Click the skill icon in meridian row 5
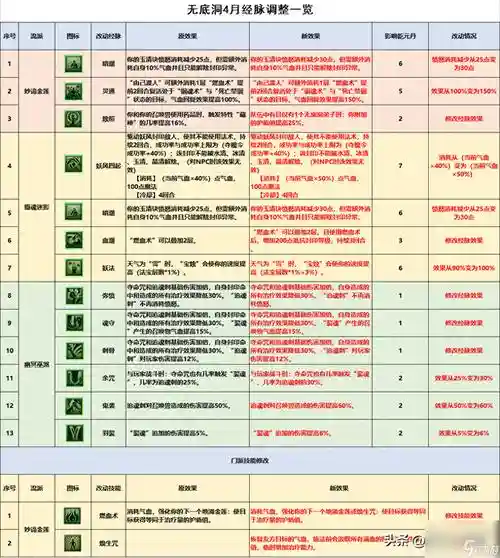Viewport: 500px width, 558px height. (73, 212)
